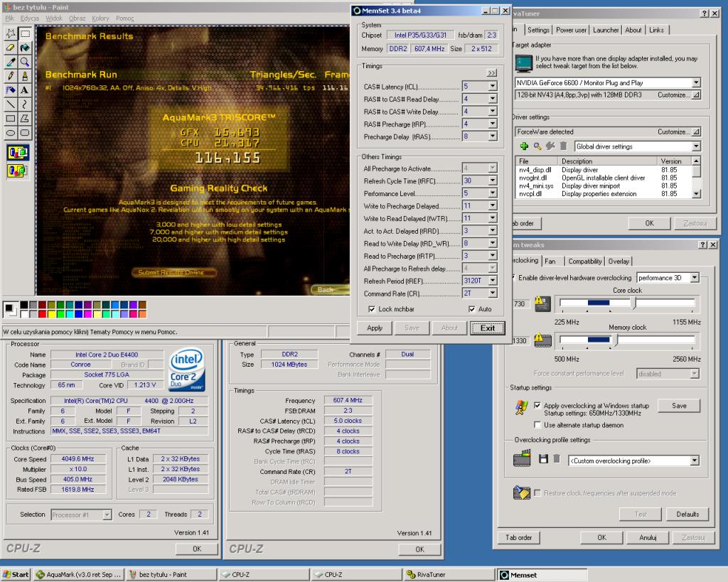
Task: Open the Command Rate (CR) dropdown
Action: click(493, 293)
